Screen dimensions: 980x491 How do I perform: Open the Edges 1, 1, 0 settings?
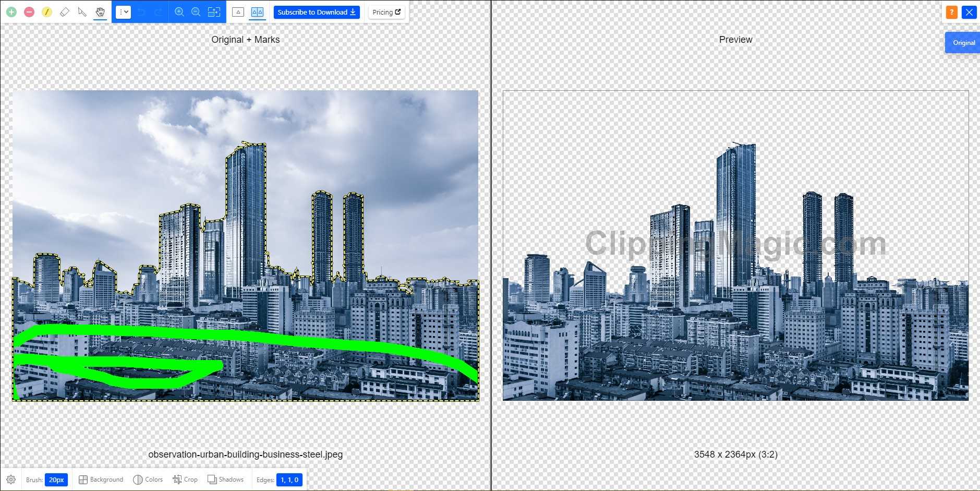click(x=289, y=480)
